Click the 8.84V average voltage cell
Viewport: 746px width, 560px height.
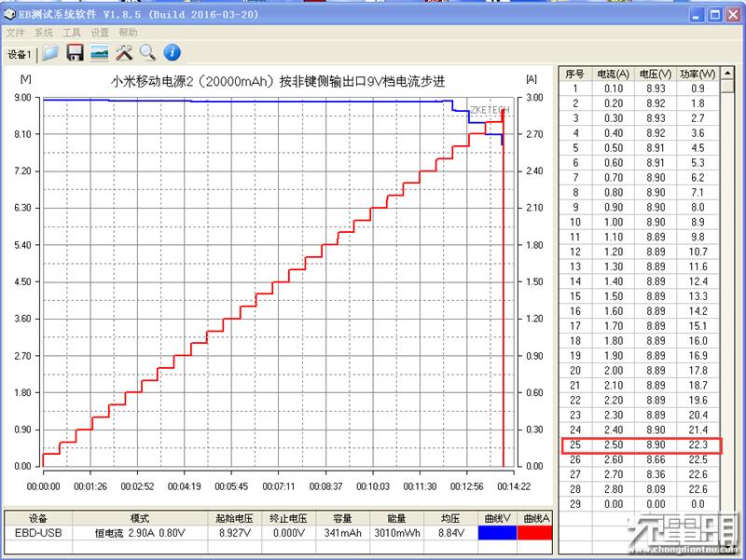pos(450,533)
